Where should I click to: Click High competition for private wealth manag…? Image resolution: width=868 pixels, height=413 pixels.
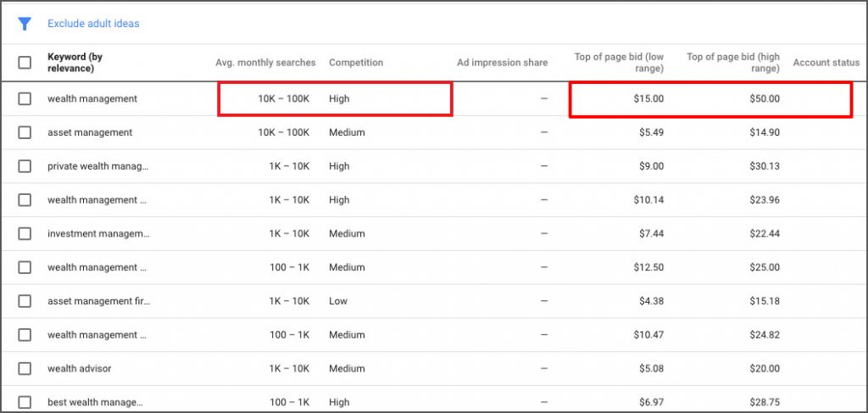pos(339,166)
